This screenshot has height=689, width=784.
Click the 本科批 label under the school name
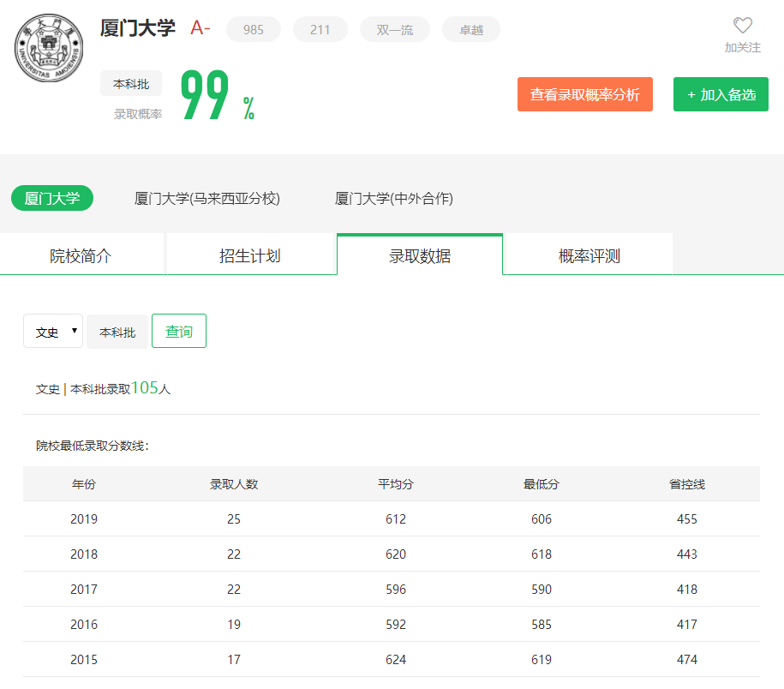pyautogui.click(x=131, y=83)
